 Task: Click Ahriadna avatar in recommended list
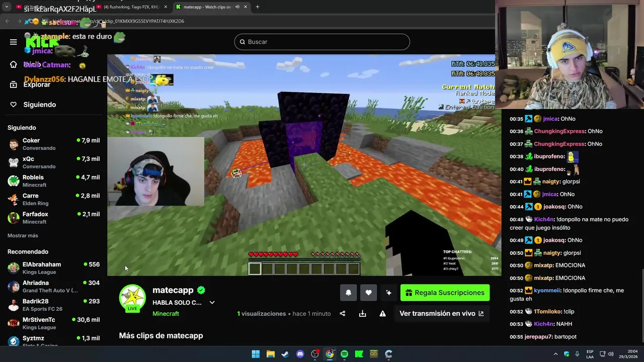(x=14, y=287)
